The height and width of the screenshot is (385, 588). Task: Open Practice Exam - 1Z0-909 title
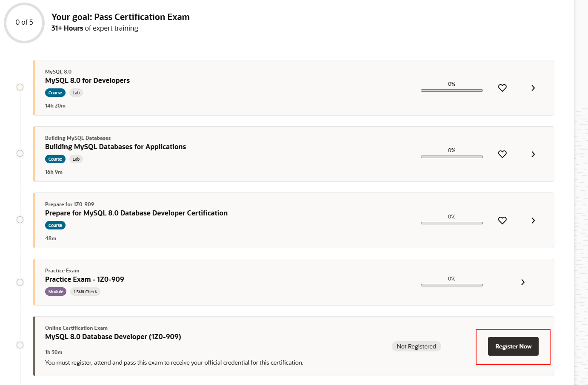pos(84,280)
